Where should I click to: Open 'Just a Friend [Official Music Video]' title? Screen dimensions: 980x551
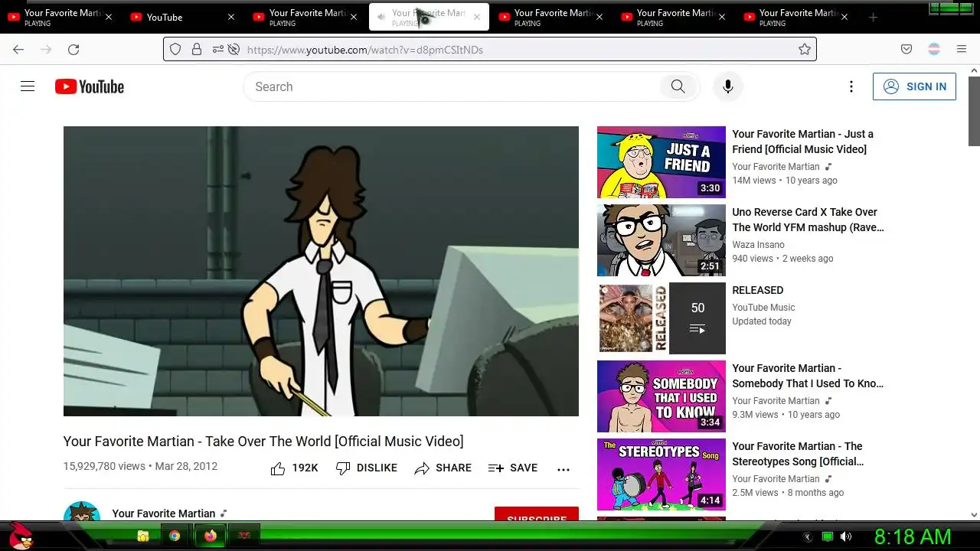coord(802,142)
